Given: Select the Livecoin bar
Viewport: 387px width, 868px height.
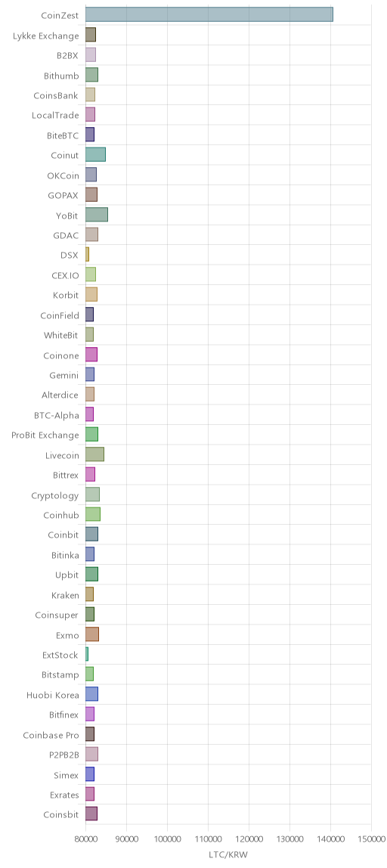Looking at the screenshot, I should tap(94, 455).
